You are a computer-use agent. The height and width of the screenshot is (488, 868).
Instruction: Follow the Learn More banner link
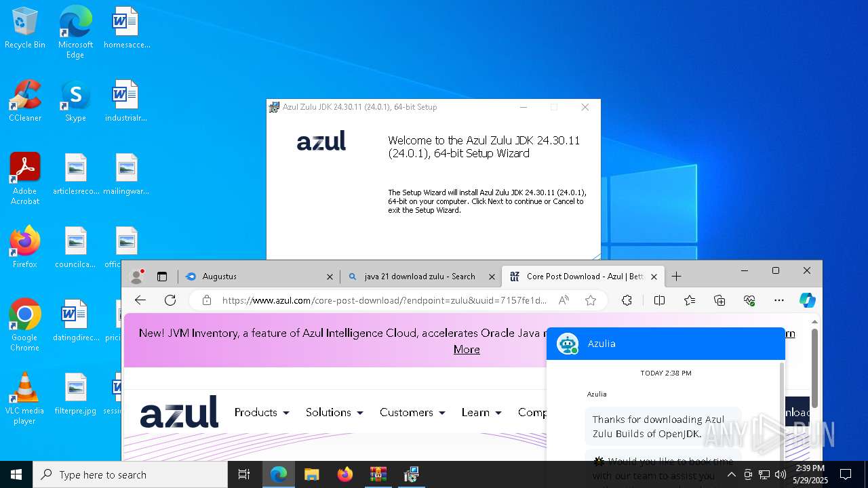(467, 349)
